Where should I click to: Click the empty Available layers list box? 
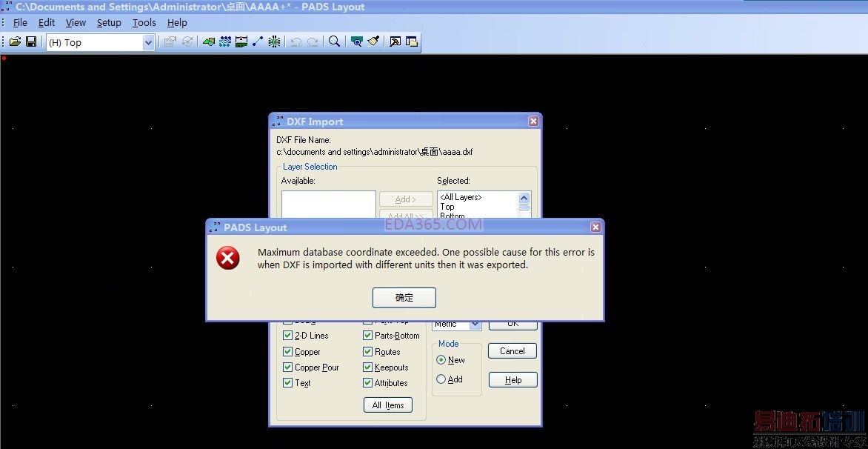pos(329,204)
